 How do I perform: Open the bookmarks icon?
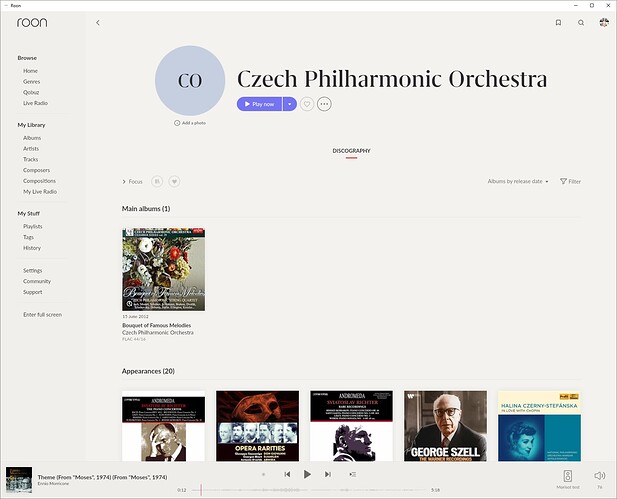(558, 23)
